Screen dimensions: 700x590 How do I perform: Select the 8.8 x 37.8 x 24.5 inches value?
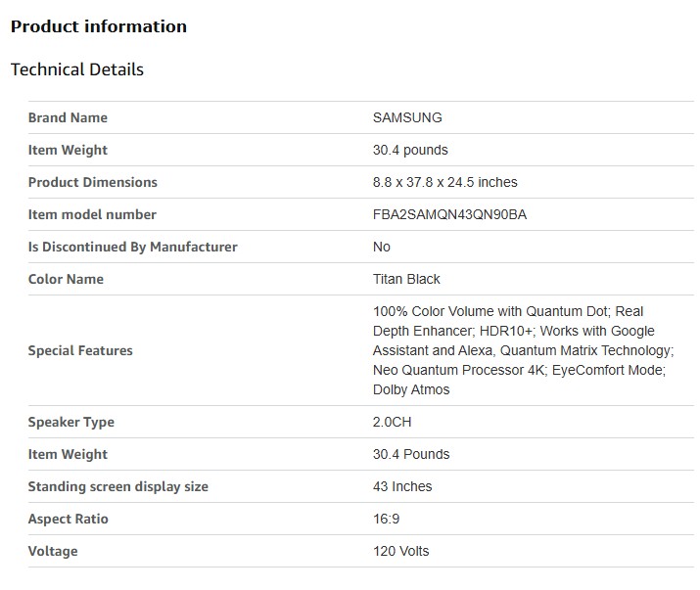click(x=444, y=182)
